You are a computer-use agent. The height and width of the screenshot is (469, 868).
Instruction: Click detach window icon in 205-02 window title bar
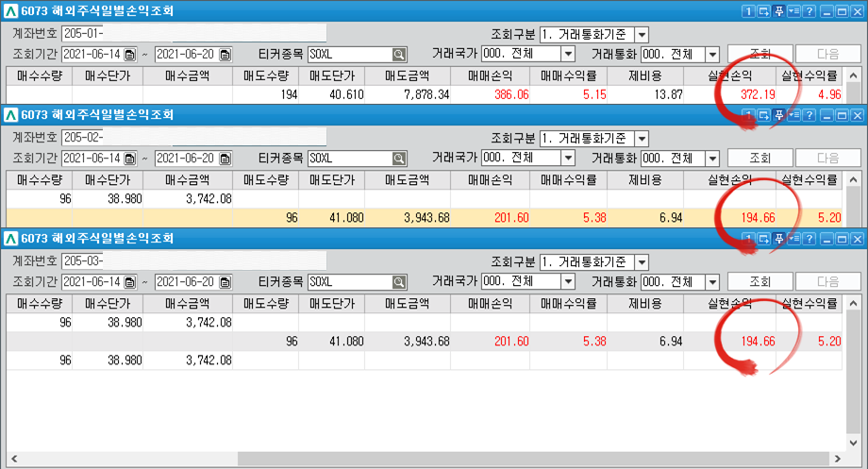(764, 115)
